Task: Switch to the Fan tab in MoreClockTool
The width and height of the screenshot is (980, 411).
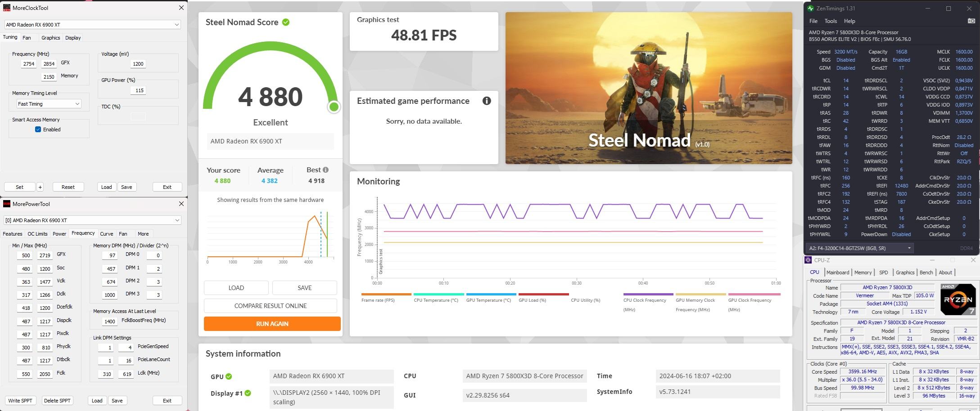Action: (27, 38)
